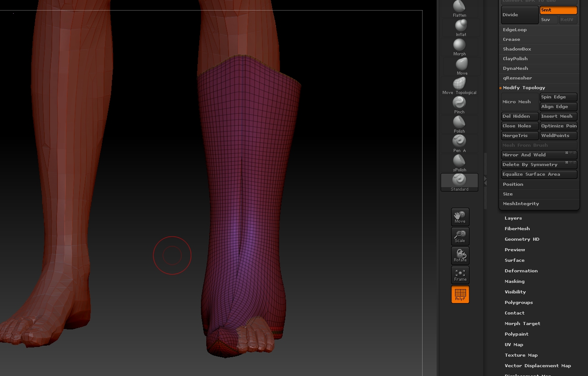Click the Mirror And Weld button
588x376 pixels.
coord(539,155)
